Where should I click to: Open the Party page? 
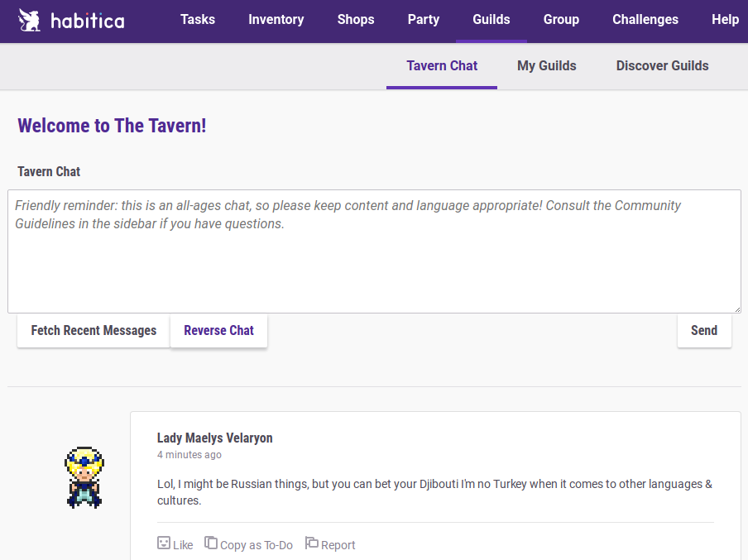click(x=423, y=20)
